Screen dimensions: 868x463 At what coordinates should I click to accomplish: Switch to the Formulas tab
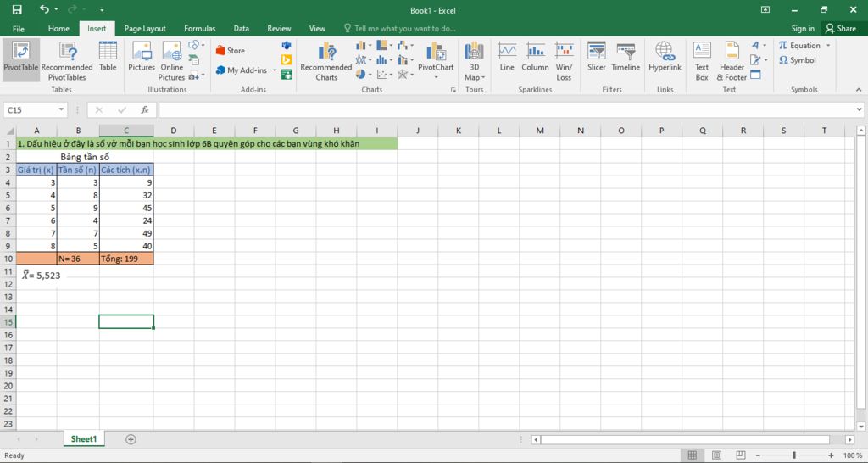[x=200, y=28]
